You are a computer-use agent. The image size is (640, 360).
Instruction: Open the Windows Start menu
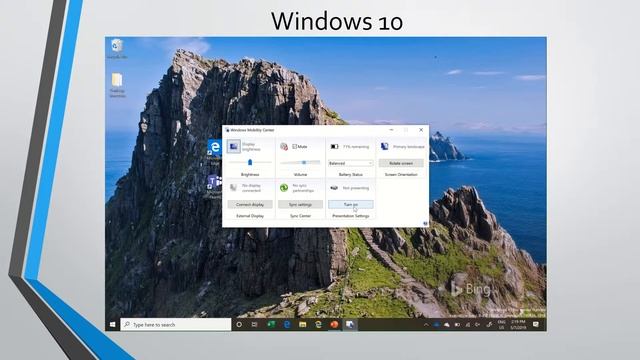[113, 324]
